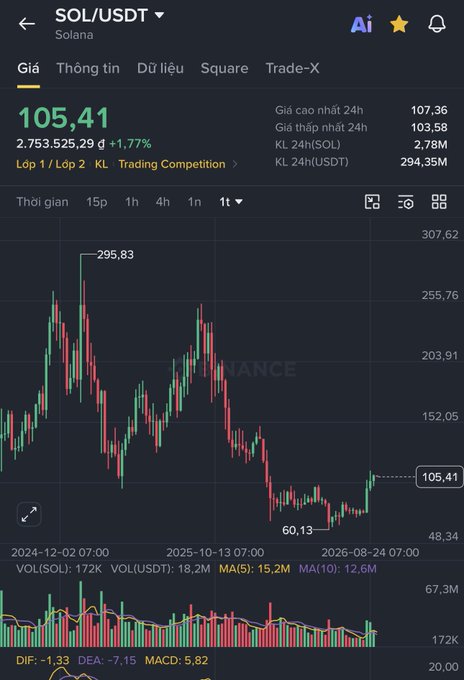Tap the DIF: -1,33 indicator label
The image size is (464, 680).
(x=42, y=660)
